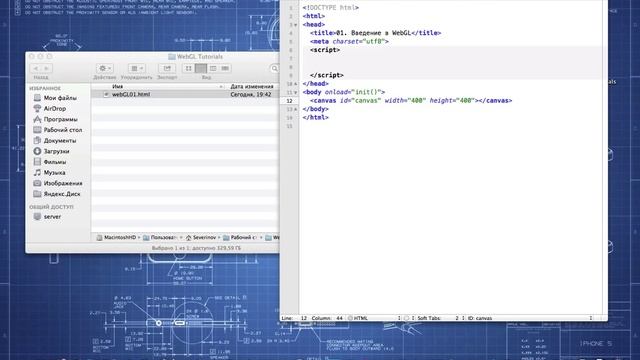Image resolution: width=640 pixels, height=360 pixels.
Task: Collapse the head tag fold arrow at line 3
Action: (296, 25)
